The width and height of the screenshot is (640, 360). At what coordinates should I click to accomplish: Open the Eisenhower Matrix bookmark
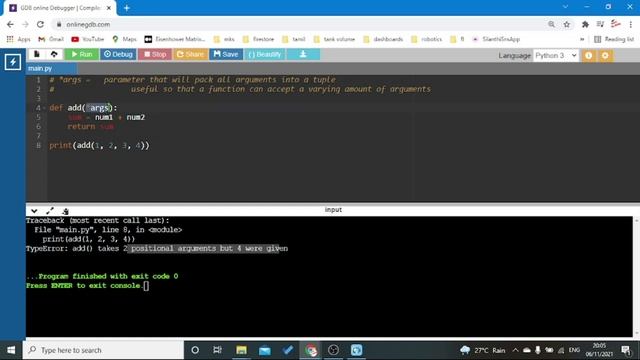[x=175, y=39]
